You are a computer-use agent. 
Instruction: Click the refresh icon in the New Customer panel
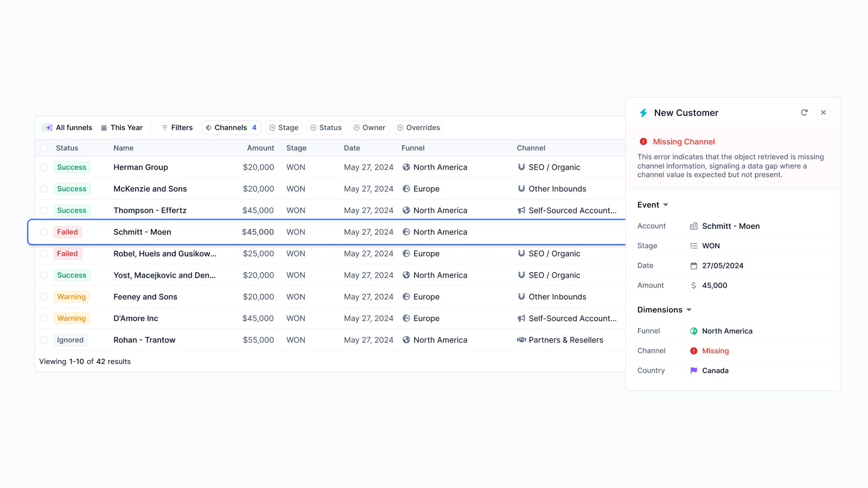tap(805, 112)
